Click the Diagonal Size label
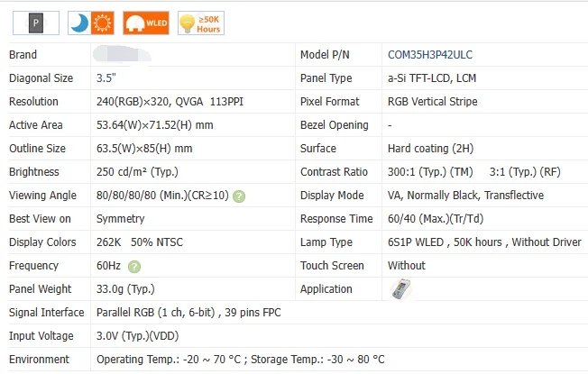588x374 pixels. point(41,78)
